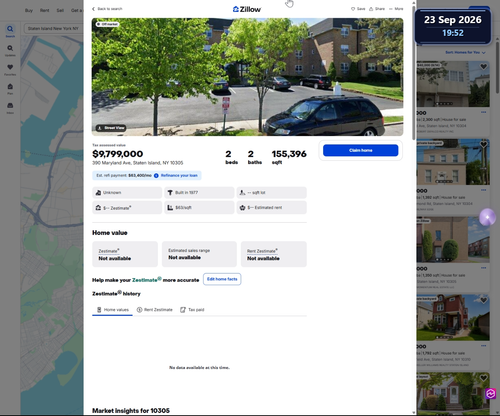
Task: Click the detail panel scrollbar thumb
Action: pyautogui.click(x=414, y=72)
